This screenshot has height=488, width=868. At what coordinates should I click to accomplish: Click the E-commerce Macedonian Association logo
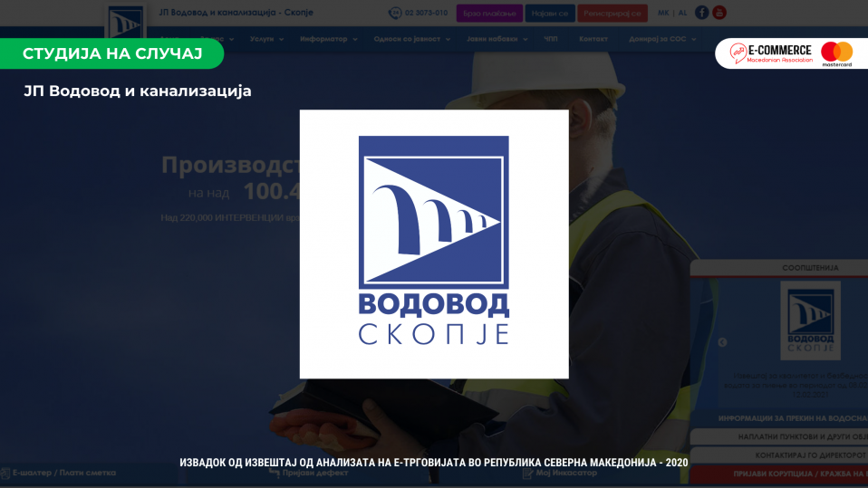tap(771, 54)
